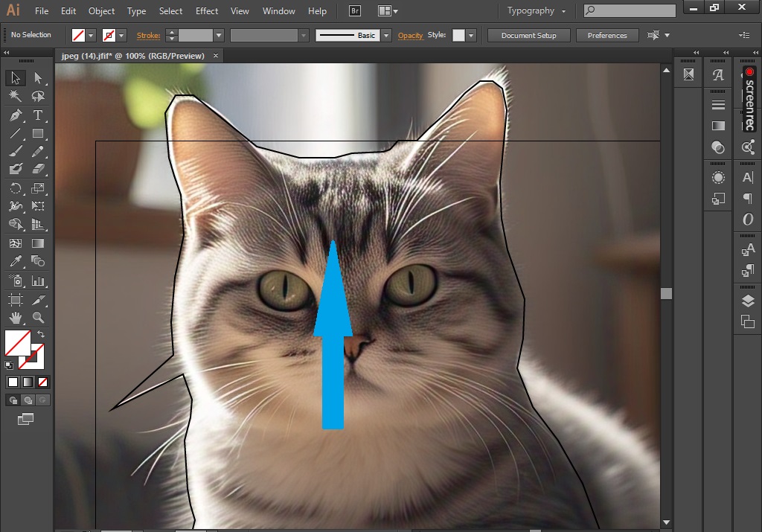The width and height of the screenshot is (762, 532).
Task: Pick the Paintbrush tool
Action: click(x=16, y=151)
